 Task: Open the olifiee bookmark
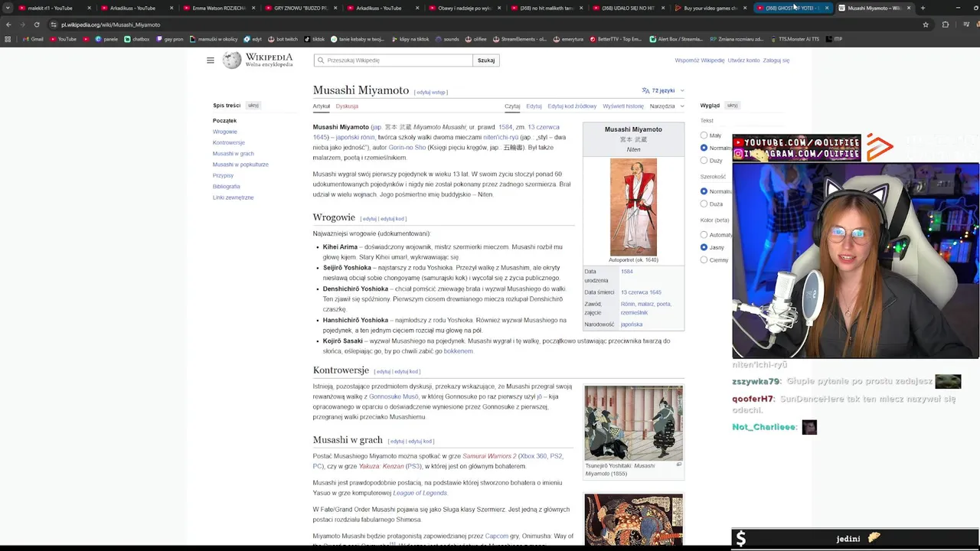click(475, 39)
